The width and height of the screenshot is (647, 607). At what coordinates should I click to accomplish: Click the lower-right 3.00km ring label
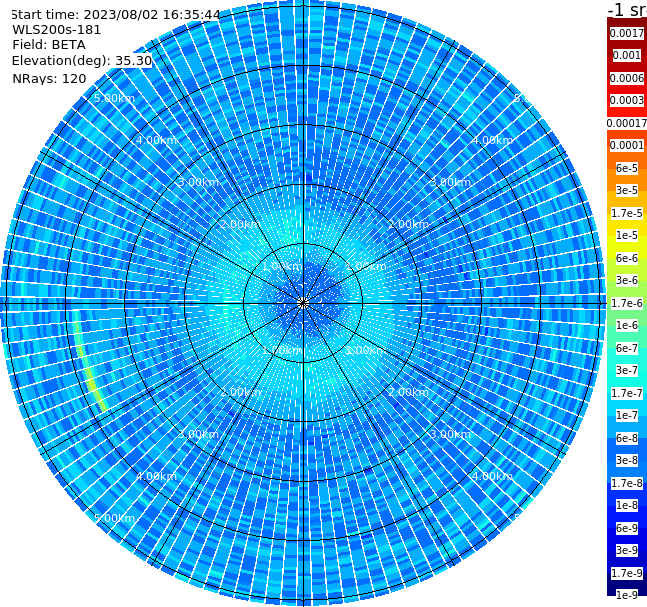pyautogui.click(x=450, y=434)
